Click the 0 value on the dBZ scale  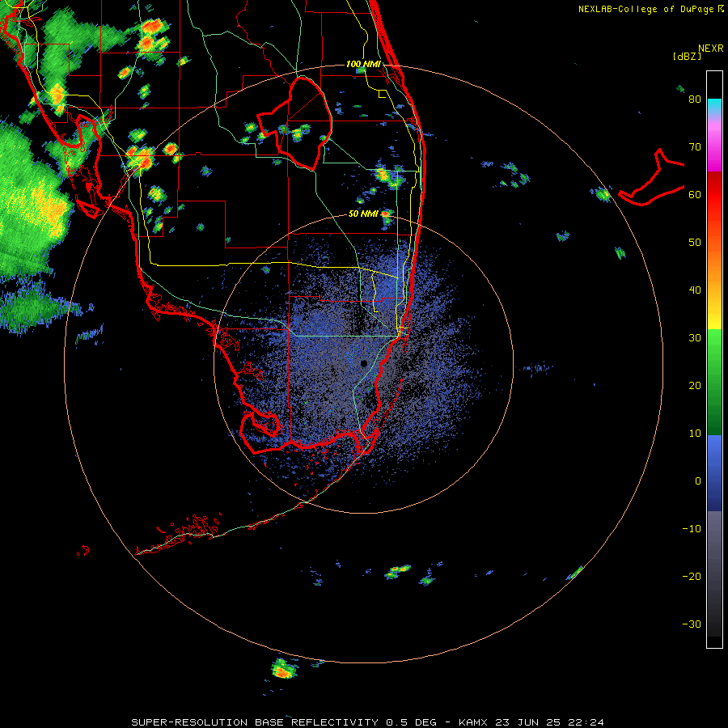(x=698, y=481)
